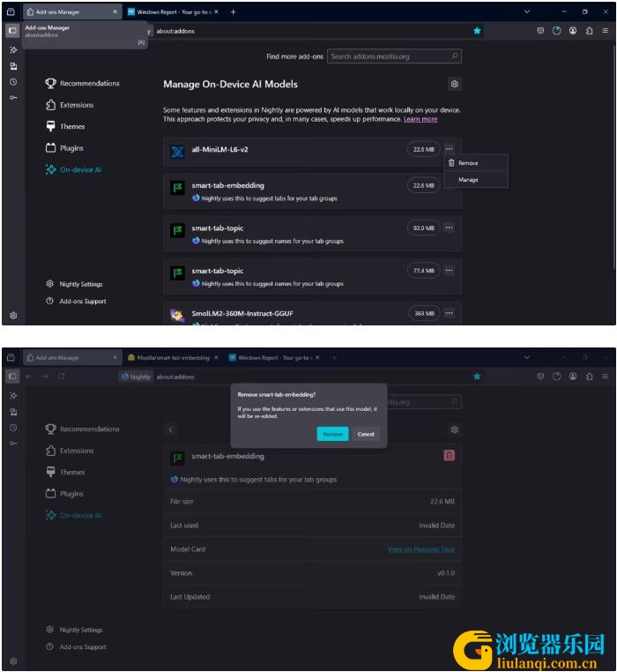
Task: Click SmolLM2-360M-Instruct-GGUF model icon
Action: point(177,315)
